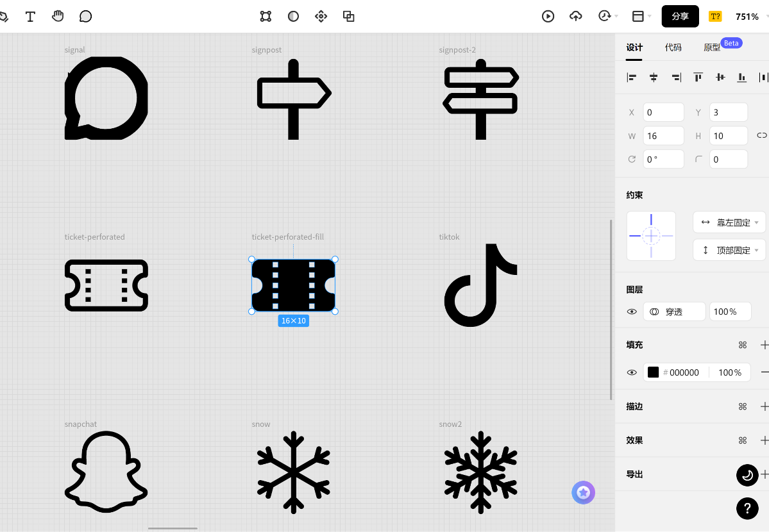Image resolution: width=769 pixels, height=532 pixels.
Task: Start prototype preview with play icon
Action: pos(548,16)
